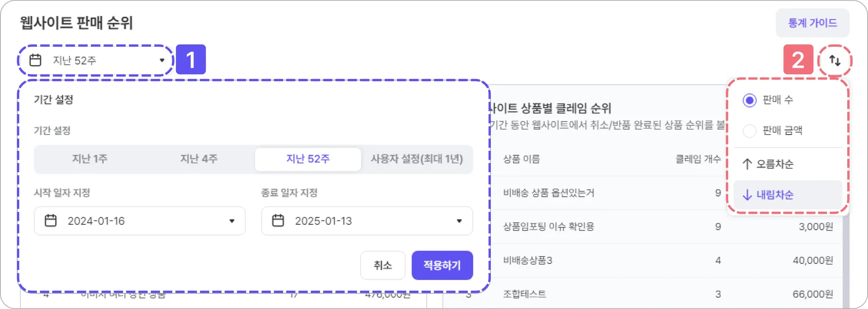Switch to the 지난 1주 tab

89,159
